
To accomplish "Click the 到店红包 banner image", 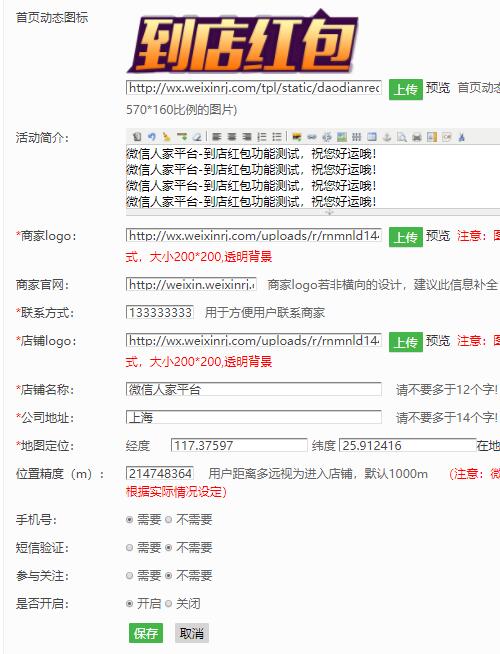I will pos(243,42).
